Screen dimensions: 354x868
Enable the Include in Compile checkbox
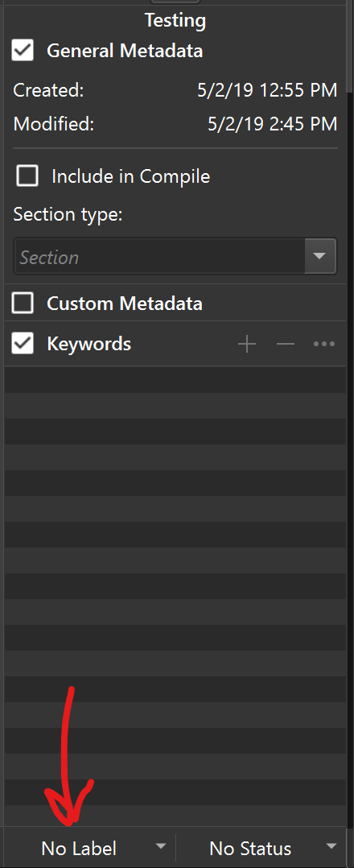click(x=27, y=176)
